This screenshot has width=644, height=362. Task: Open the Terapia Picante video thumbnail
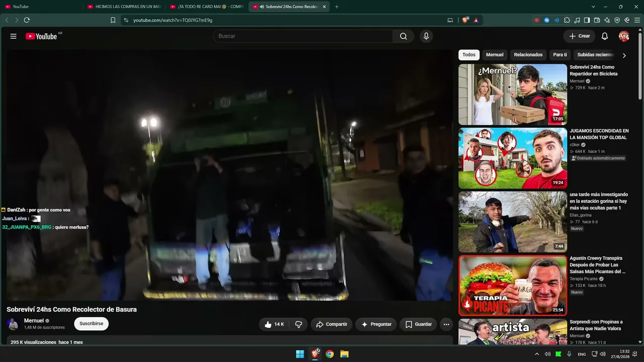(x=513, y=286)
